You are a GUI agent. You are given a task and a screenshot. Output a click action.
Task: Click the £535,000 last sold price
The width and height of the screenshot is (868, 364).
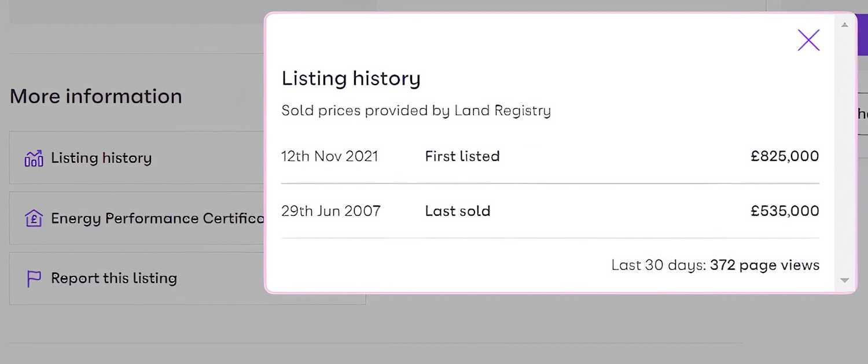[784, 211]
